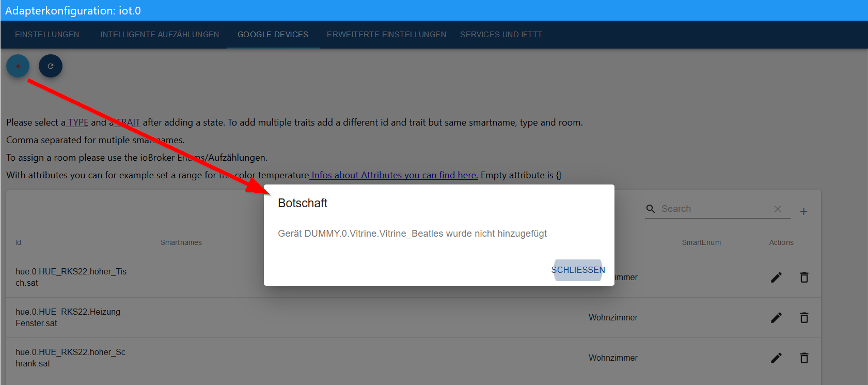This screenshot has width=868, height=385.
Task: Click the Adapterkonfiguration: iot.0 title
Action: point(73,11)
